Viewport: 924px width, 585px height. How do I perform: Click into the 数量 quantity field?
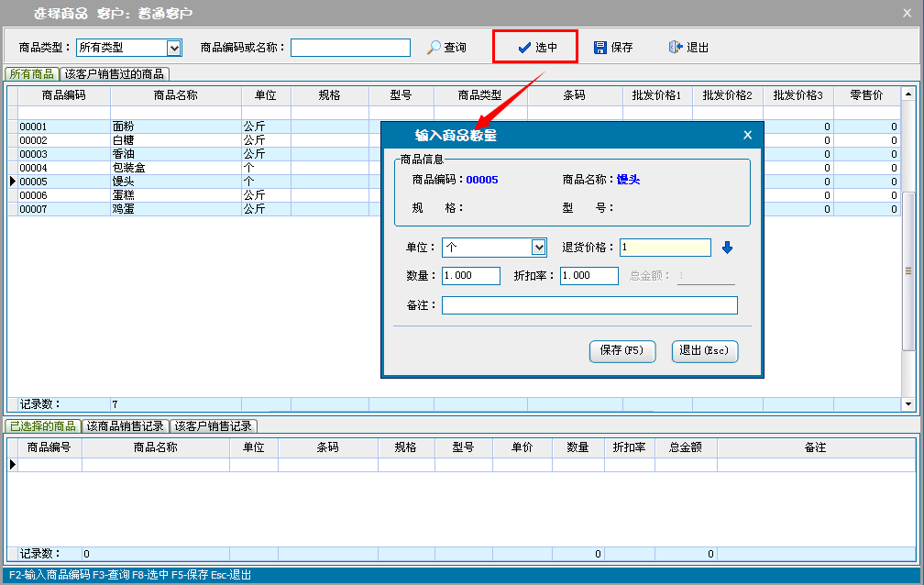click(470, 276)
